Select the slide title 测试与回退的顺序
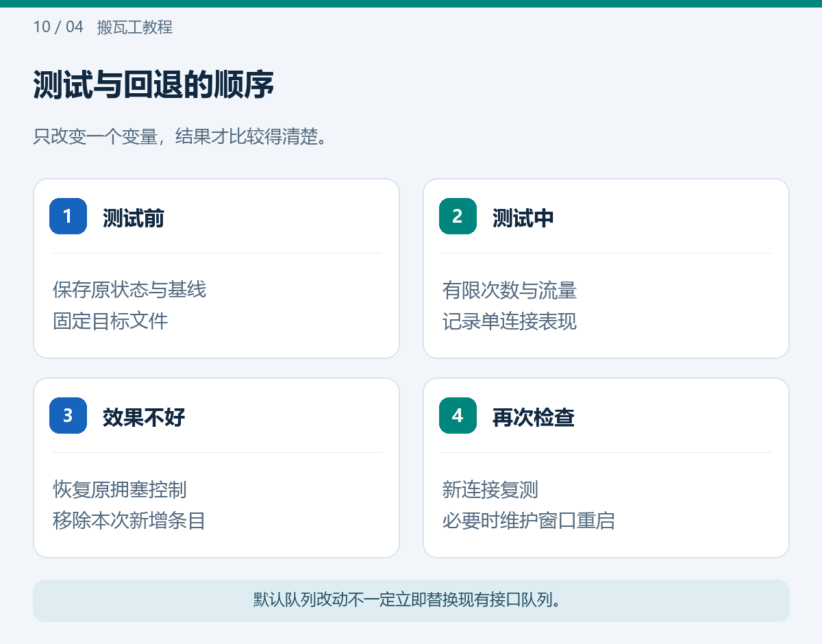The height and width of the screenshot is (644, 822). 153,86
